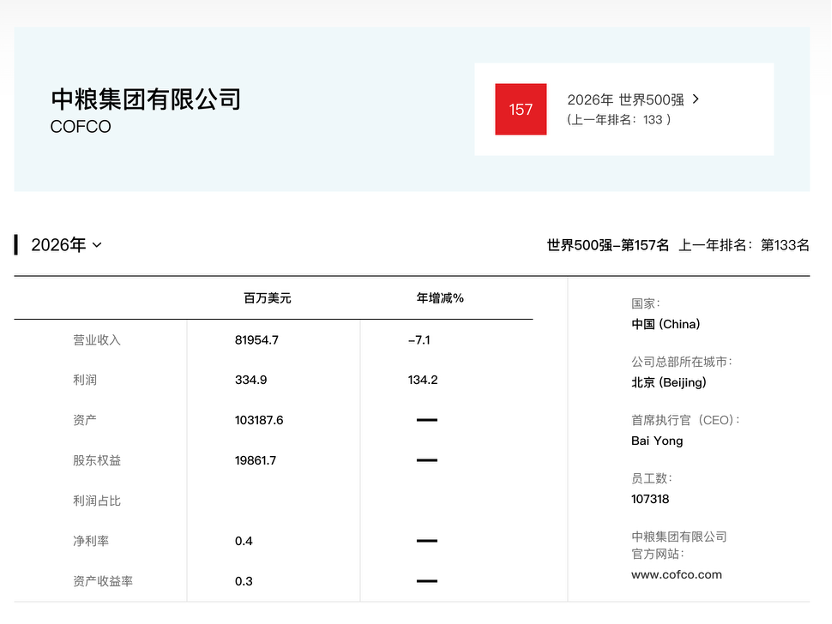Click the 员工数 label
The height and width of the screenshot is (624, 832).
tap(651, 479)
